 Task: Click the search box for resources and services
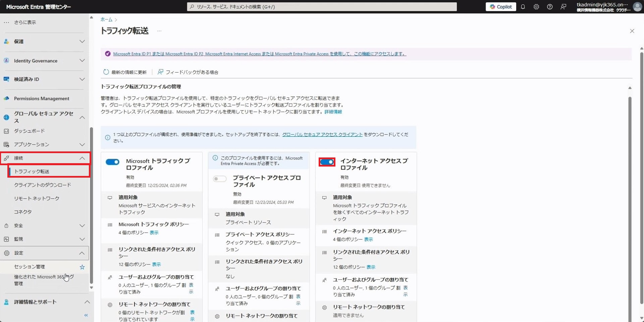(x=322, y=7)
